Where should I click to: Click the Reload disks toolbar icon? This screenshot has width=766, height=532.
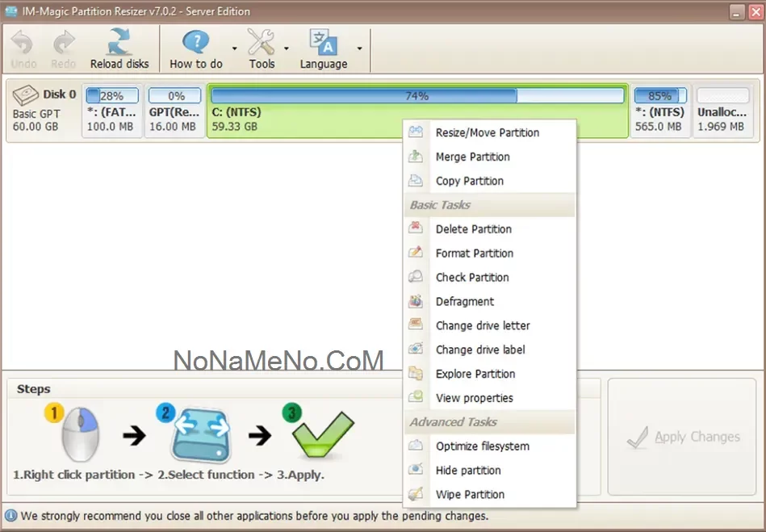coord(119,42)
